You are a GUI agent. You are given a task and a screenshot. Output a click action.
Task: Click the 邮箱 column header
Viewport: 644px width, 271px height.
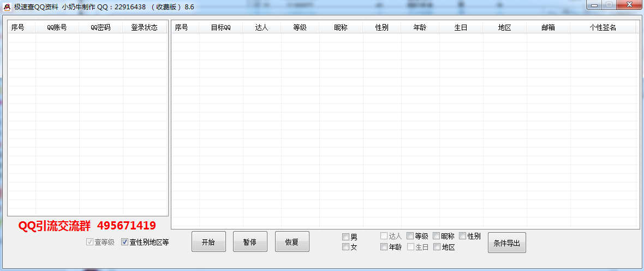pyautogui.click(x=548, y=27)
